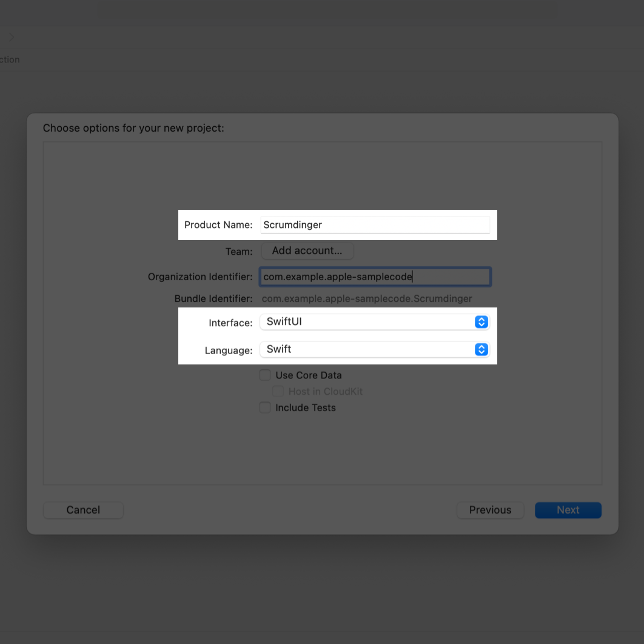Screen dimensions: 644x644
Task: Click the "Use Core Data" label text
Action: (x=309, y=375)
